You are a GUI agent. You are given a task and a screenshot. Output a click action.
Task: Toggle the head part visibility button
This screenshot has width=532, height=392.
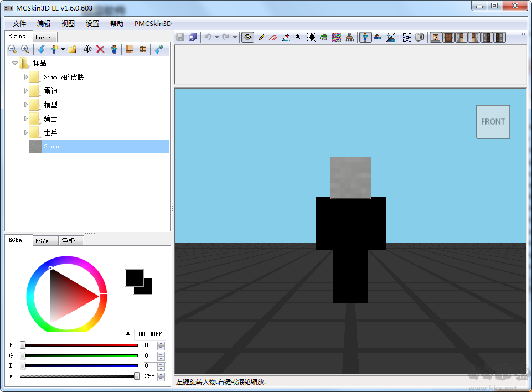(436, 37)
